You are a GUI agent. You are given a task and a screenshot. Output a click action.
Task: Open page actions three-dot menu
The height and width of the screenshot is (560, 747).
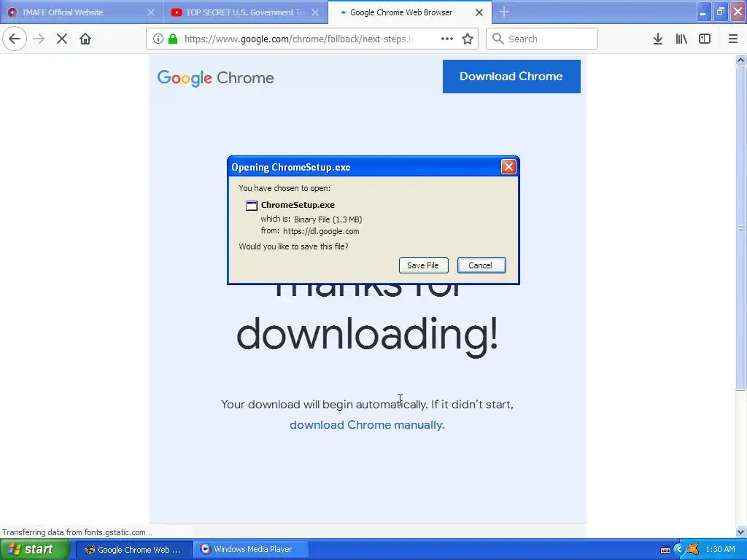[447, 39]
